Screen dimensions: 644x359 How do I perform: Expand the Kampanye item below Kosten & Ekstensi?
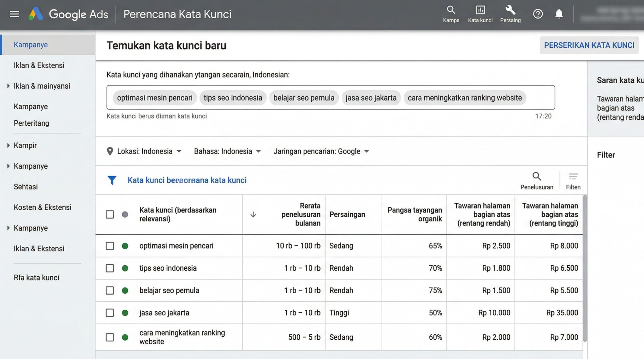tap(8, 228)
